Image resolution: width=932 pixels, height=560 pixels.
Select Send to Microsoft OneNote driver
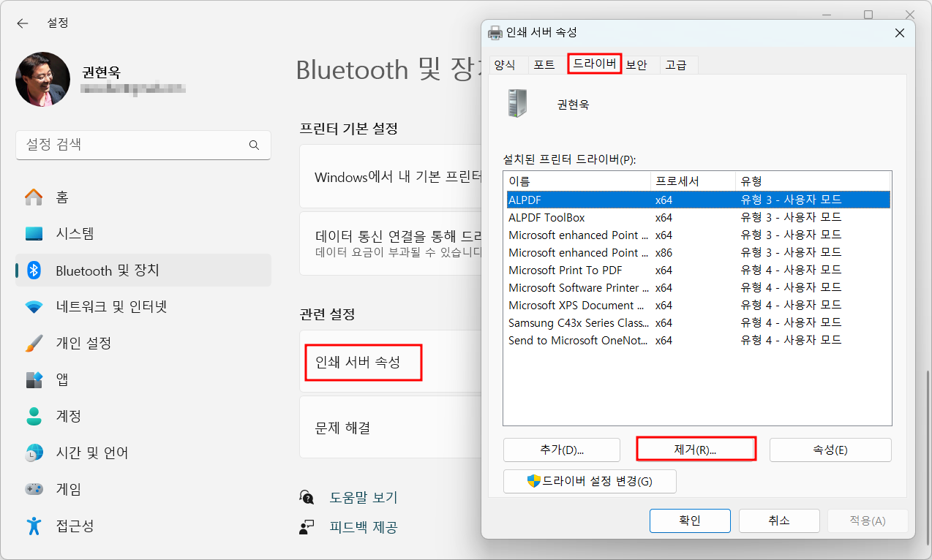[697, 340]
